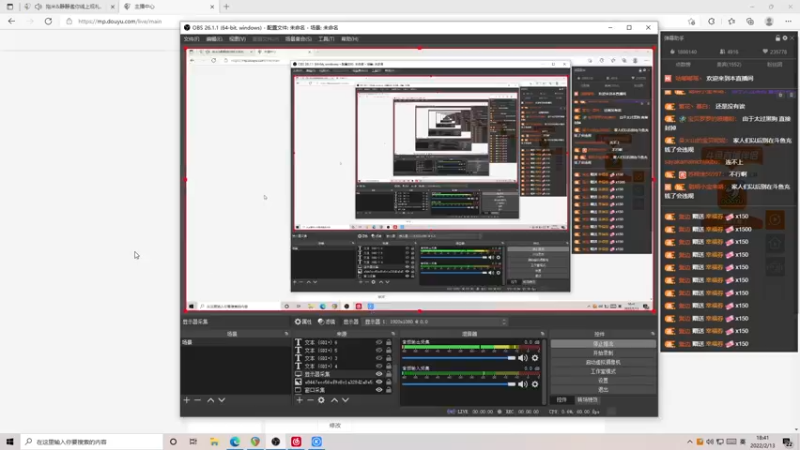Click the Edge browser refresh button
This screenshot has width=800, height=450.
pyautogui.click(x=48, y=21)
